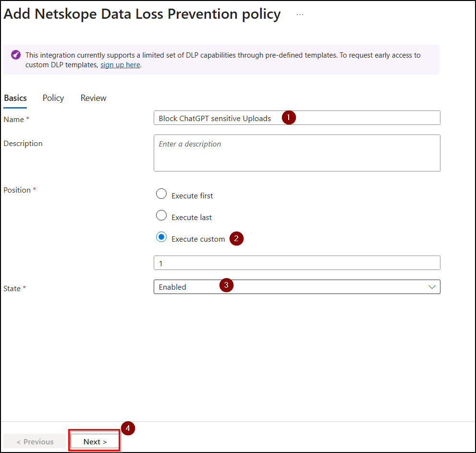
Task: Go to the Review tab
Action: click(93, 98)
